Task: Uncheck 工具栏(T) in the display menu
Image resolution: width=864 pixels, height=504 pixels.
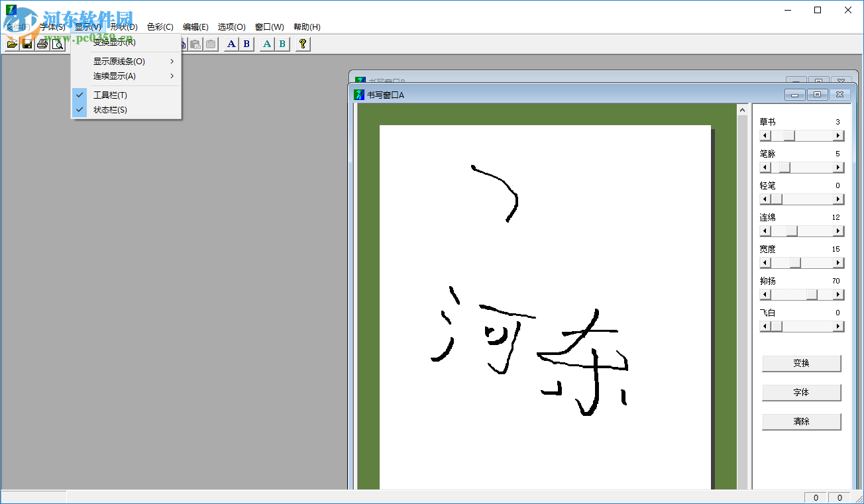Action: click(x=110, y=95)
